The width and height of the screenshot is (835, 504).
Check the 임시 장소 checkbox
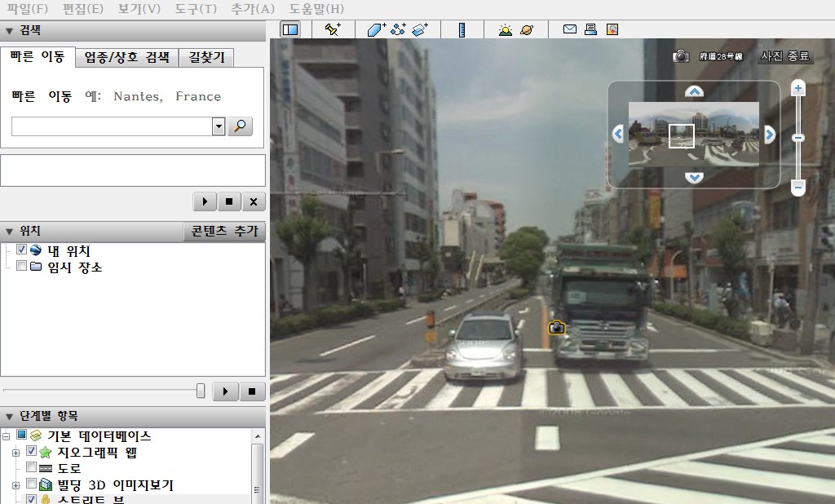coord(22,265)
